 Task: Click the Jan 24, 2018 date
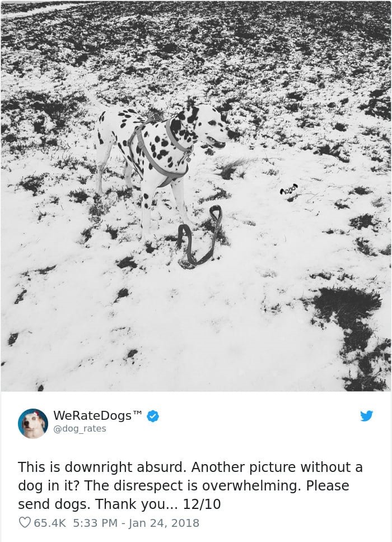pos(164,522)
